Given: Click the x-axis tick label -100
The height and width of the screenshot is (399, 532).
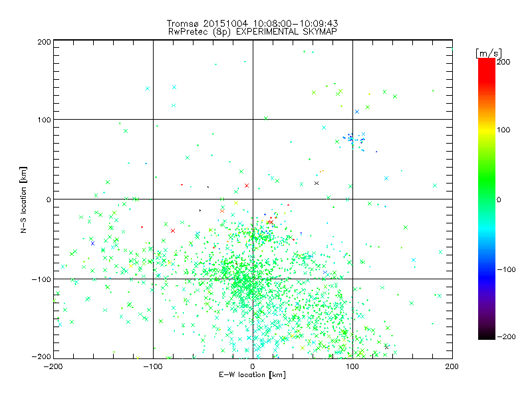Looking at the screenshot, I should click(x=153, y=367).
